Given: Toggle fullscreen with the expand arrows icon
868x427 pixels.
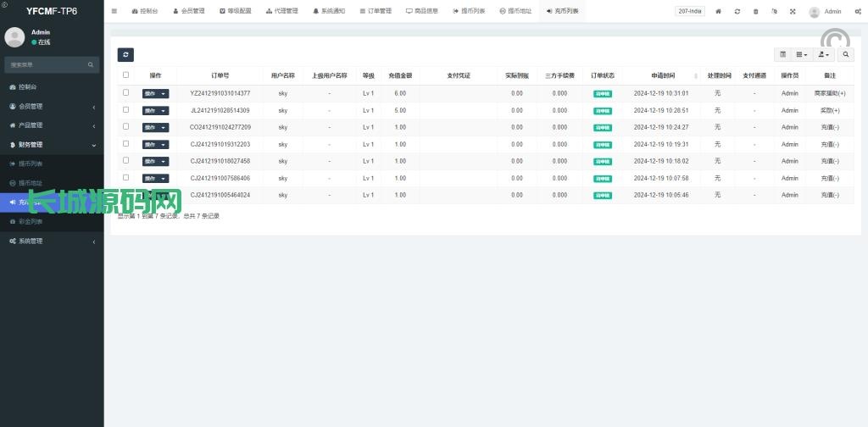Looking at the screenshot, I should [x=793, y=11].
